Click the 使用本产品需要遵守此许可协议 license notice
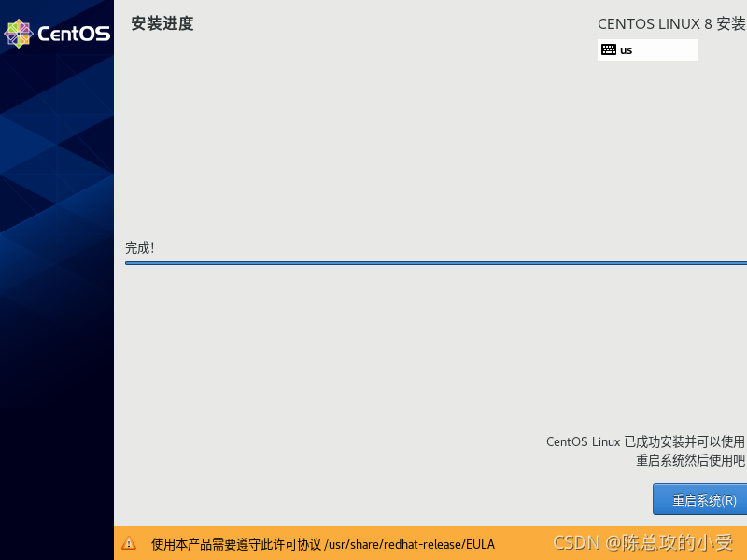Screen dimensions: 747x560 (x=236, y=544)
